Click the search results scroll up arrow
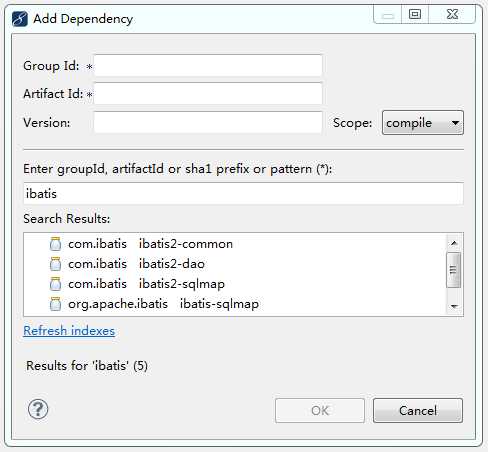The height and width of the screenshot is (452, 488). tap(454, 243)
